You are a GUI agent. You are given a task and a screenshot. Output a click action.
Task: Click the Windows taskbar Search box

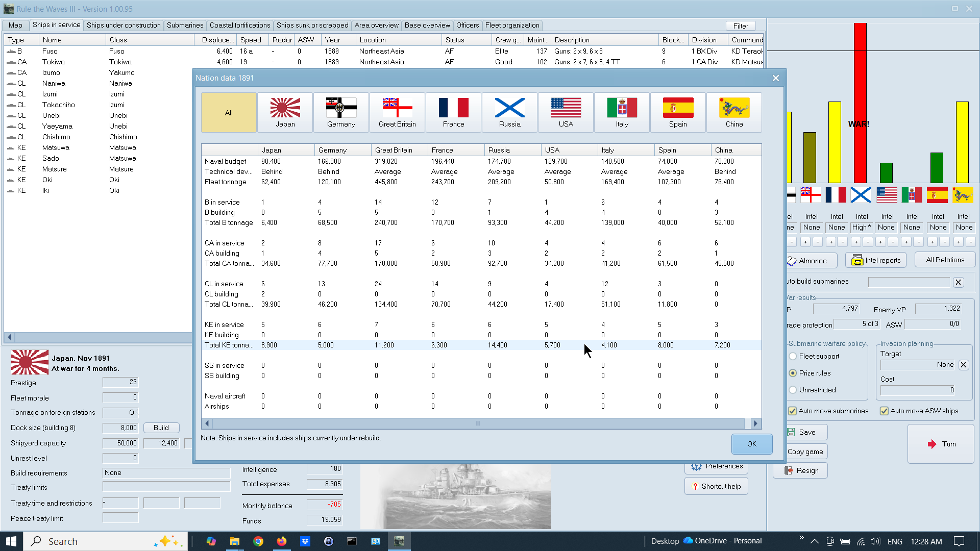(x=105, y=541)
